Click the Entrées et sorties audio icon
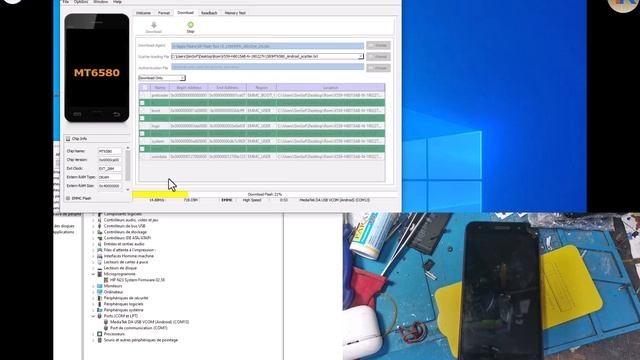Viewport: 640px width, 360px height. (x=99, y=244)
